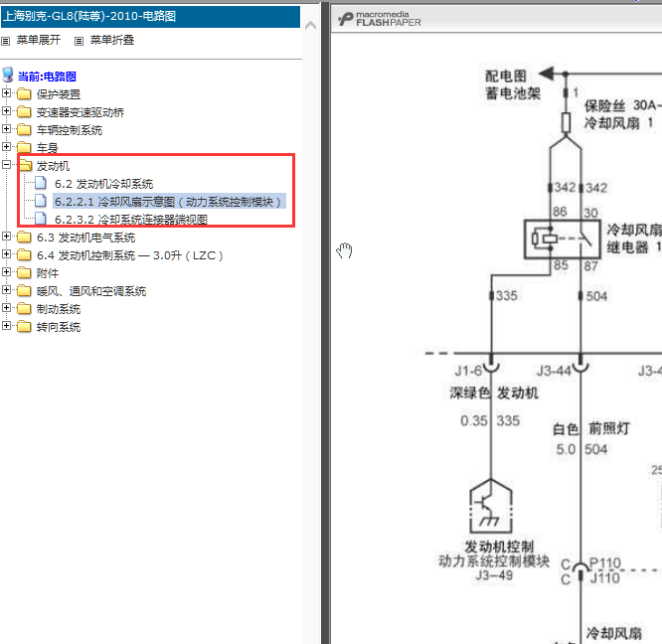Viewport: 662px width, 644px height.
Task: Select the 制动系统 label
Action: pyautogui.click(x=59, y=309)
